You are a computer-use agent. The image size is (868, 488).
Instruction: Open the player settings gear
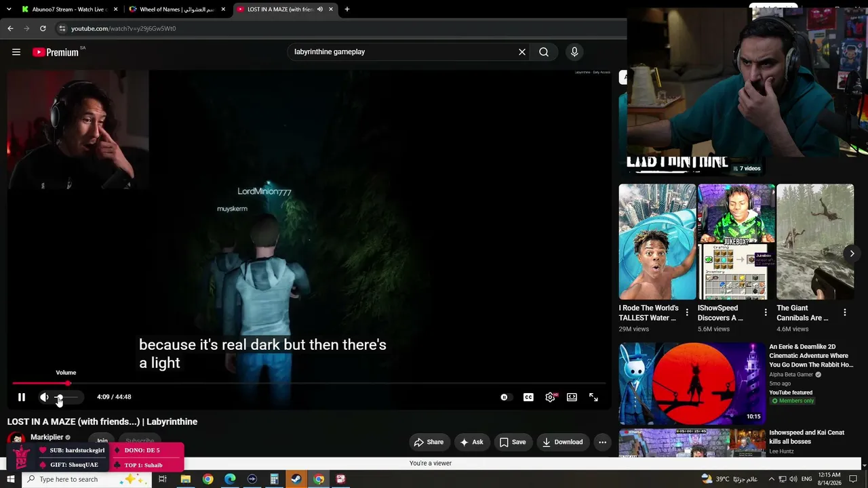tap(550, 397)
